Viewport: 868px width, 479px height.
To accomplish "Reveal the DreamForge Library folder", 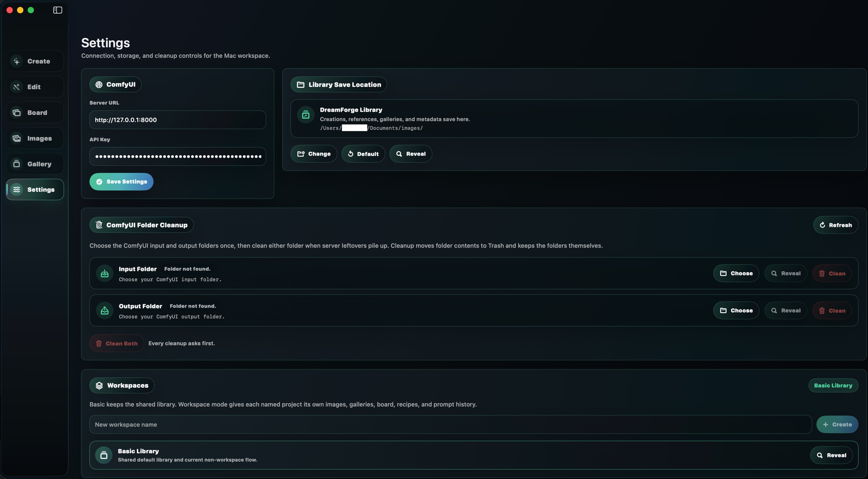I will tap(411, 154).
